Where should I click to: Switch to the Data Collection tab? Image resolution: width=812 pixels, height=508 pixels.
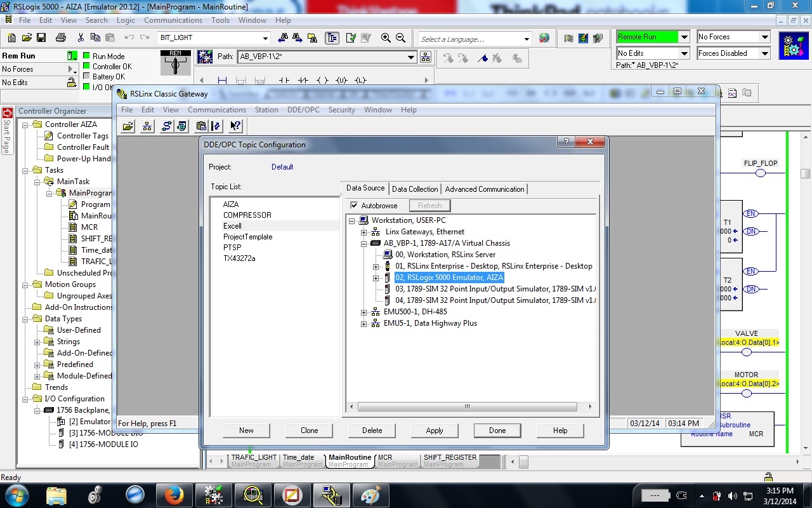tap(415, 189)
